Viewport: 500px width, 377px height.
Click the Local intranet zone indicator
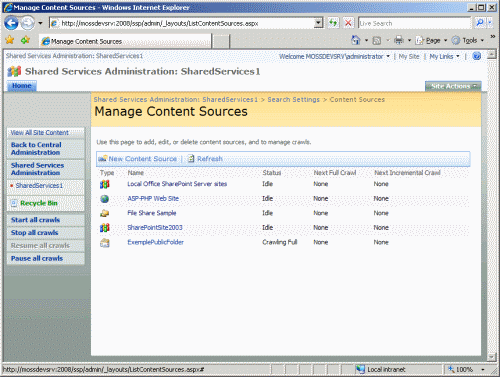point(381,369)
